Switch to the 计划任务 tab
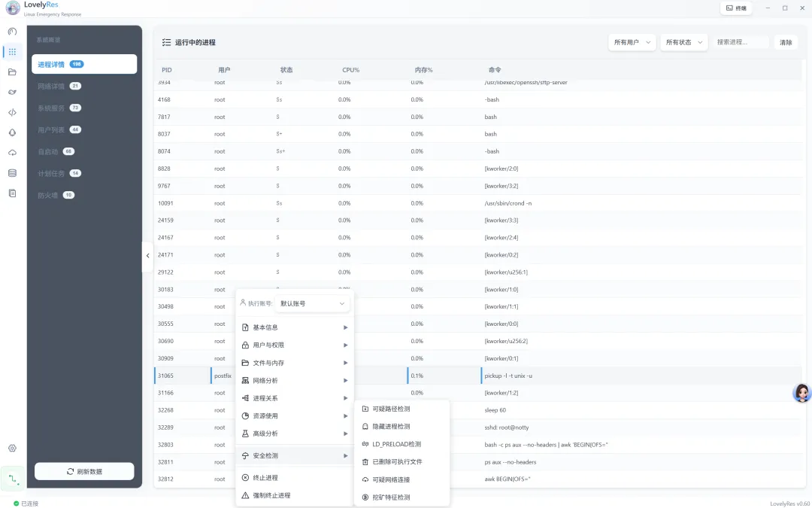 point(84,173)
